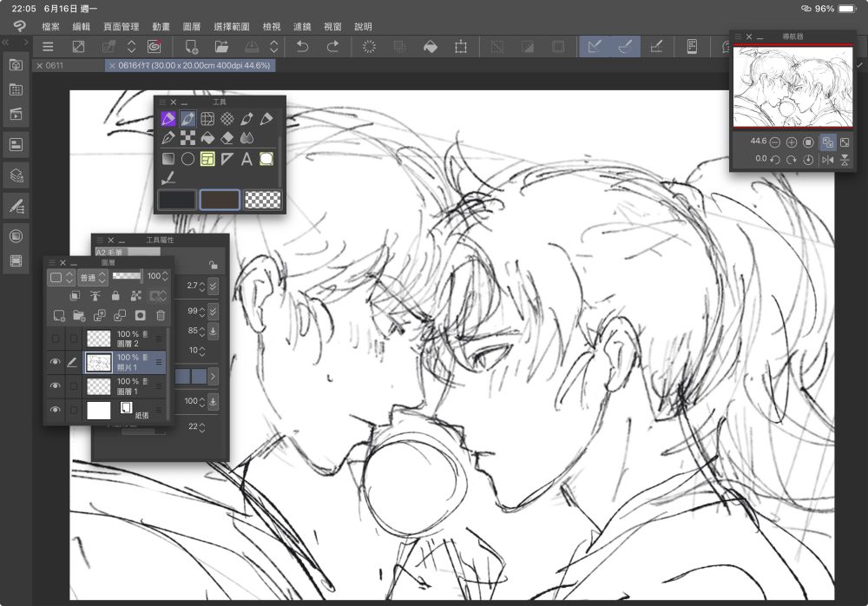Rotate the canvas left in the Navigator
The width and height of the screenshot is (868, 606).
[x=775, y=160]
